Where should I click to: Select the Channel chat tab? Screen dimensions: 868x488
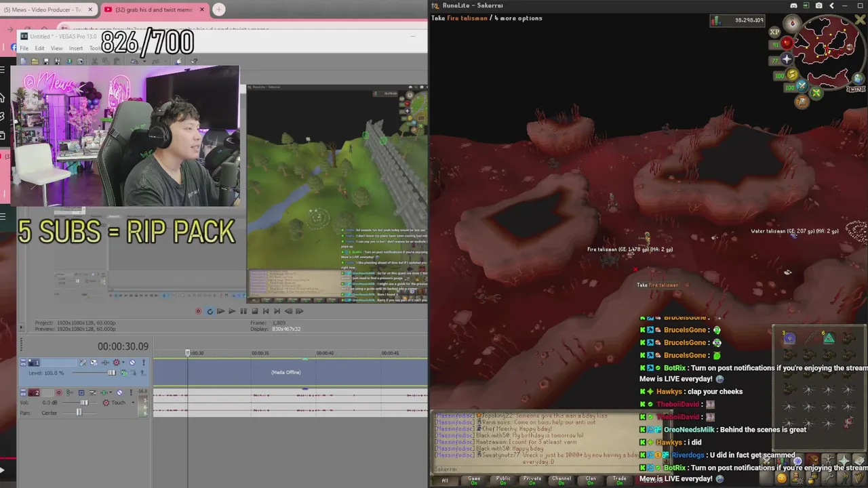point(561,481)
